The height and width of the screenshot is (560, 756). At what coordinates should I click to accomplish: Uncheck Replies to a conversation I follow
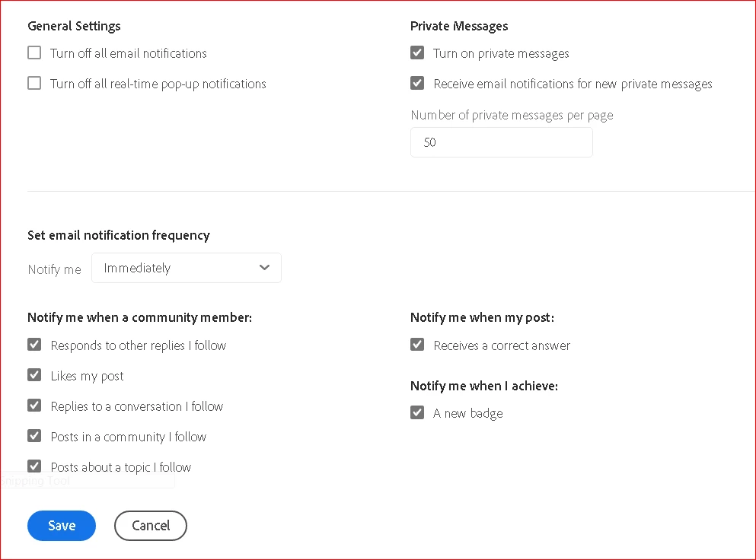pos(34,406)
